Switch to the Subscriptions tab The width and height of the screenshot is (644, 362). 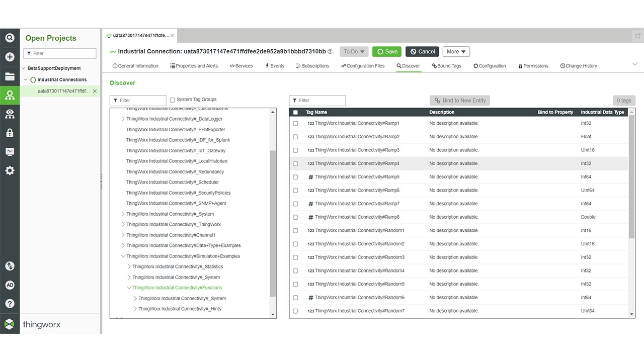[312, 66]
